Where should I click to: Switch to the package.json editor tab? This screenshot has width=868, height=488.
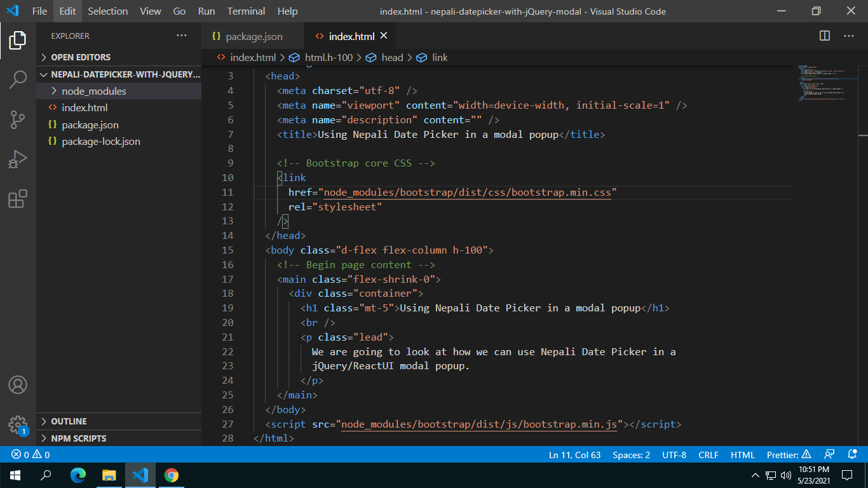(254, 36)
